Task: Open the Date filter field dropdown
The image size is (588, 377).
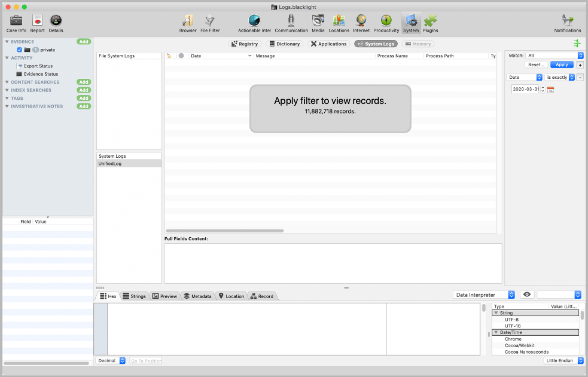Action: 524,77
